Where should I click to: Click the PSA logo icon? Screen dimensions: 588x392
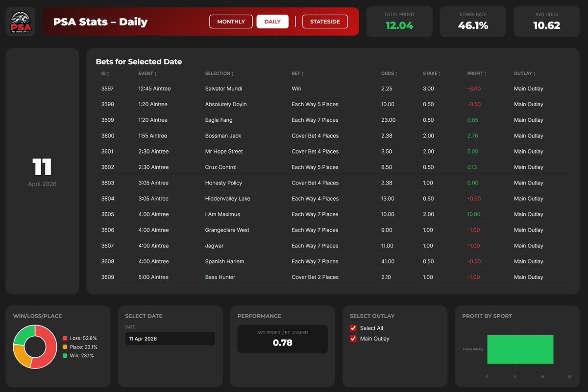point(20,22)
